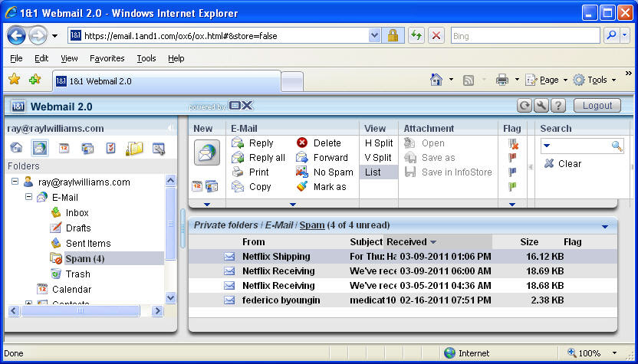Screen dimensions: 638x364
Task: Click the webmail refresh icon beside Logout
Action: tap(525, 106)
